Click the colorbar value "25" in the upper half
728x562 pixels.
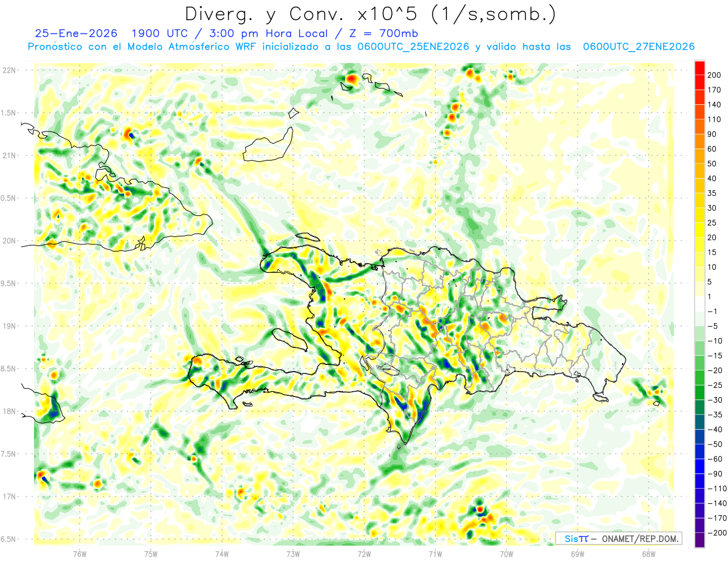coord(713,222)
